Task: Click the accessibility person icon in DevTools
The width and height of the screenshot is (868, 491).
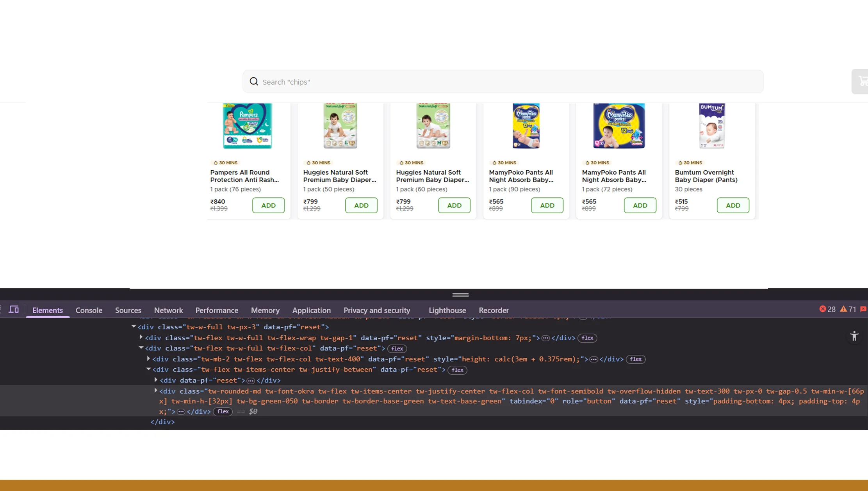Action: tap(854, 336)
